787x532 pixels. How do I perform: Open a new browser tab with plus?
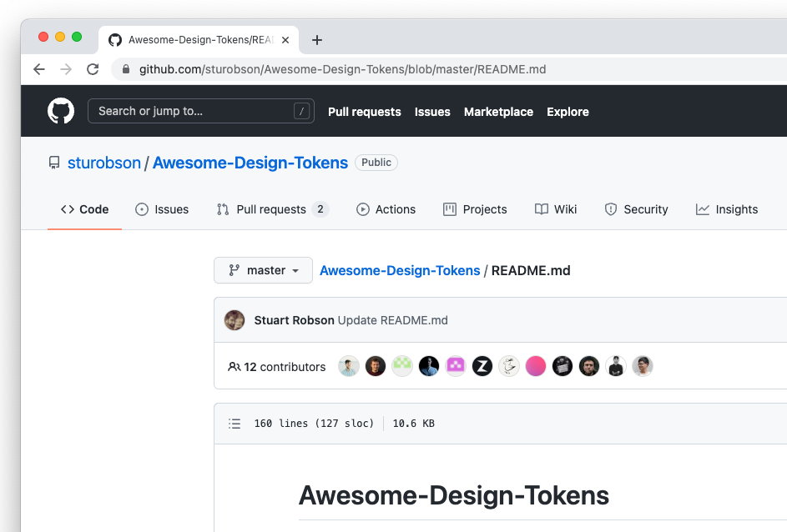(316, 40)
